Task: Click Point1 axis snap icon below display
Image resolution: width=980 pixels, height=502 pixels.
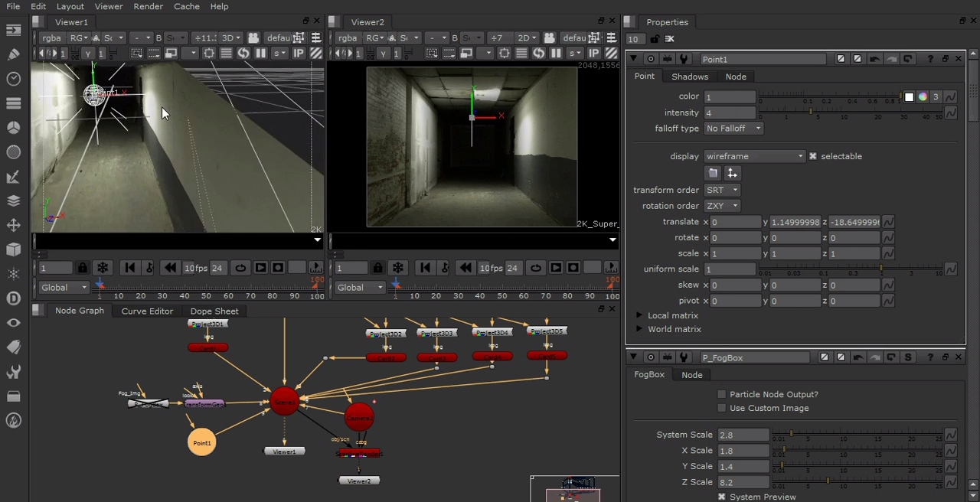Action: [732, 173]
